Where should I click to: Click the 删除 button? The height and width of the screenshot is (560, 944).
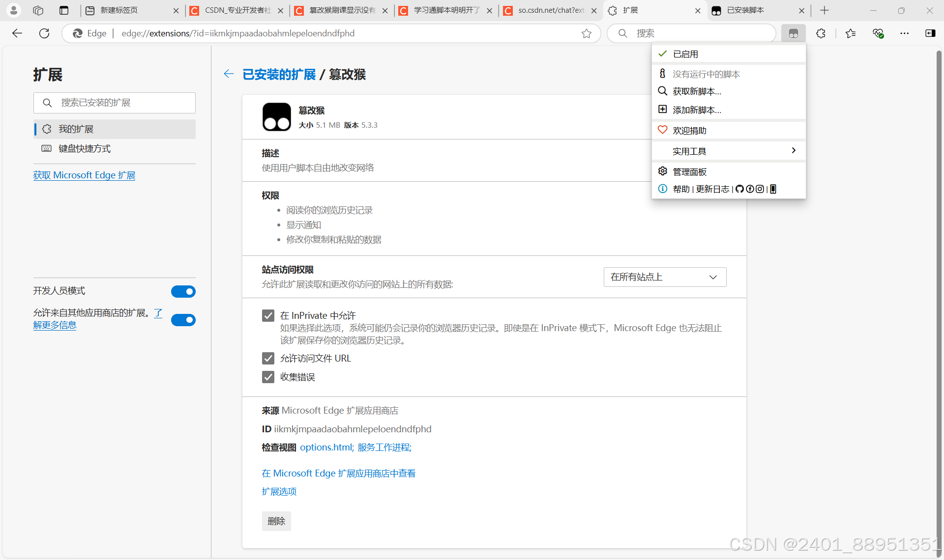[276, 521]
